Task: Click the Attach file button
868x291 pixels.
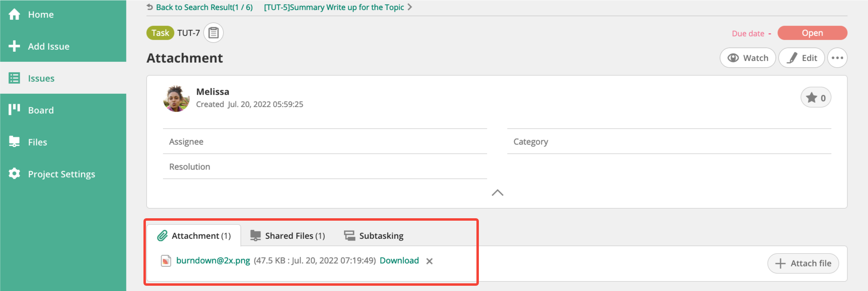Action: pos(803,264)
